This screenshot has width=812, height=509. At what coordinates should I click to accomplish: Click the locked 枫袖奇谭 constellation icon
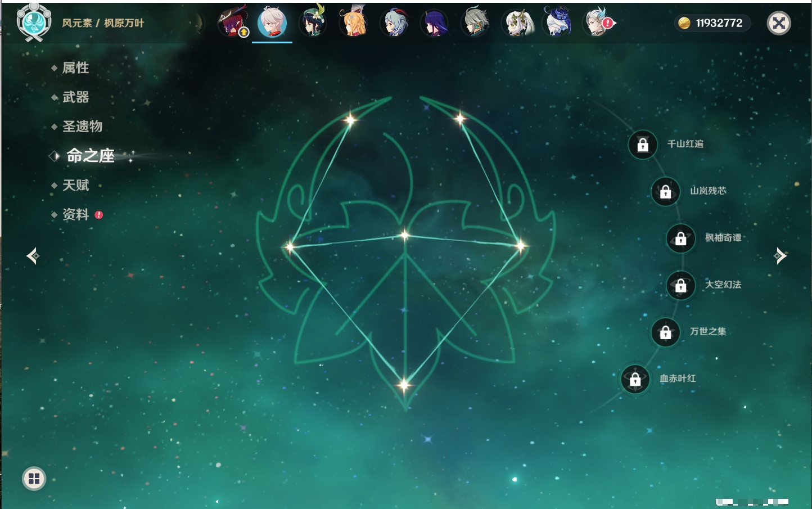click(x=681, y=238)
